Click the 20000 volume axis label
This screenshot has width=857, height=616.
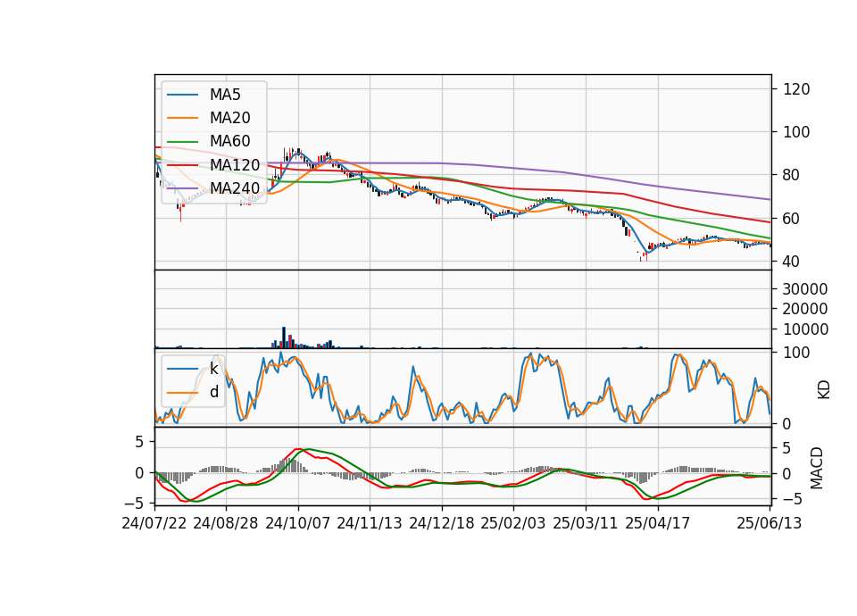(x=805, y=310)
